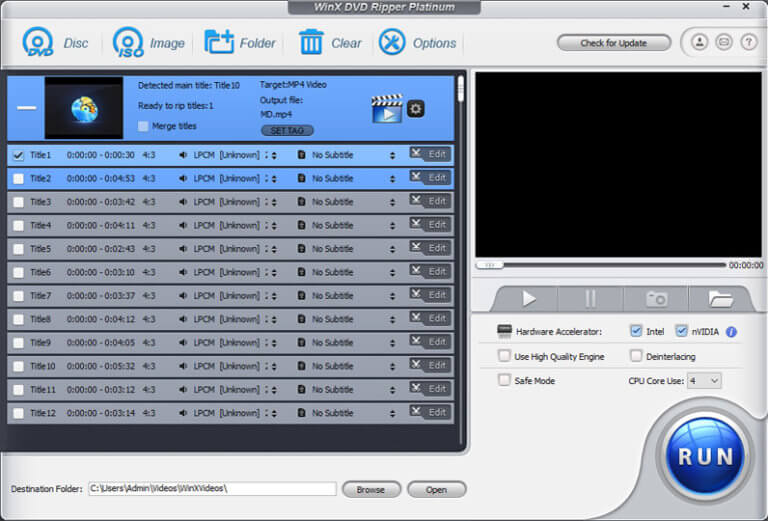
Task: Open the help question mark icon
Action: (748, 42)
